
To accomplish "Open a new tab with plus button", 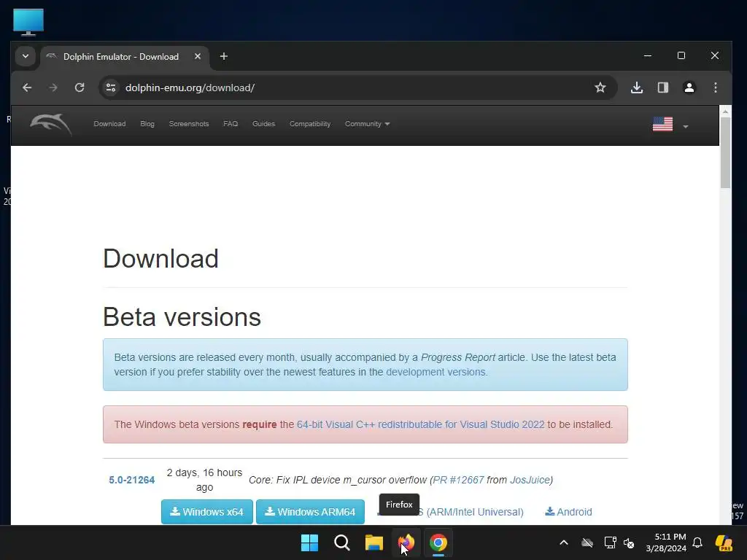I will (x=224, y=57).
